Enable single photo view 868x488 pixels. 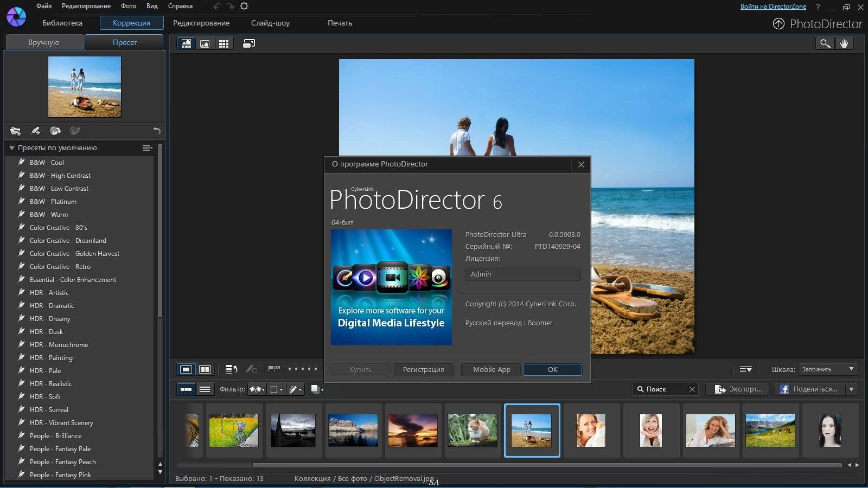tap(186, 369)
